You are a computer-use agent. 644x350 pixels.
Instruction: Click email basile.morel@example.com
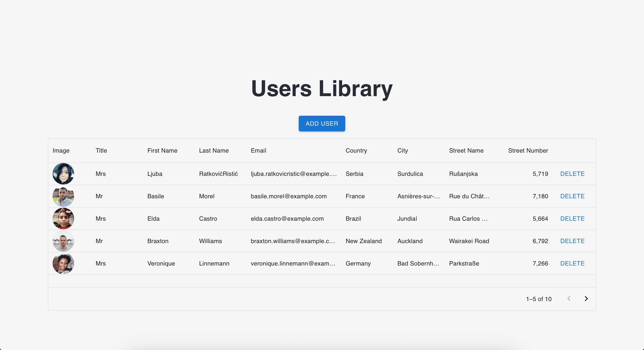tap(289, 196)
